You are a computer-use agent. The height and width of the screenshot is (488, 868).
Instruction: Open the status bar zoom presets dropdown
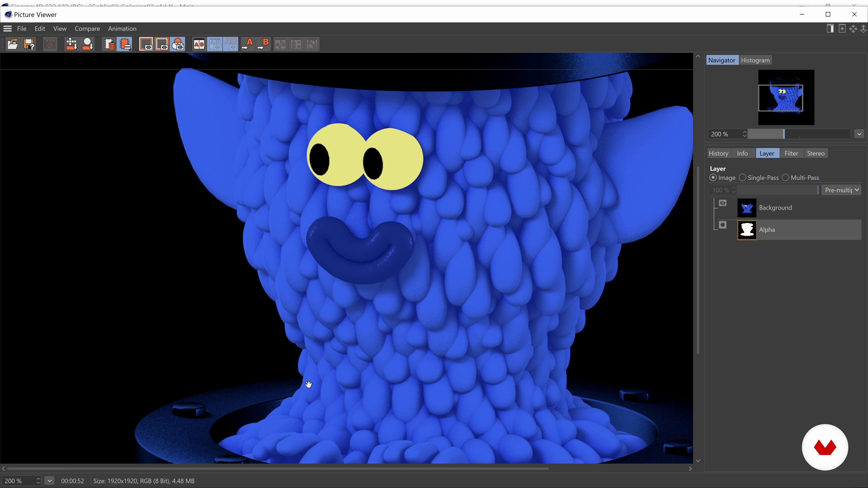(50, 481)
